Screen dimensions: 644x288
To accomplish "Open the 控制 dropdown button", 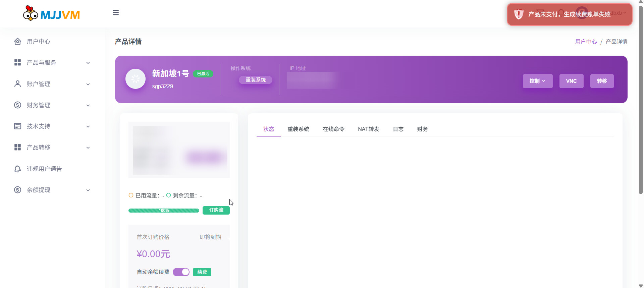I will click(537, 81).
